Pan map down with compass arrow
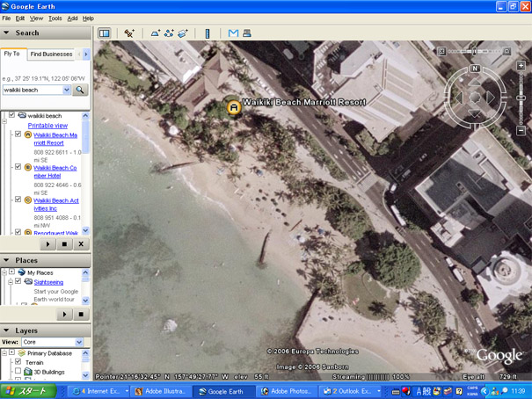 point(475,113)
